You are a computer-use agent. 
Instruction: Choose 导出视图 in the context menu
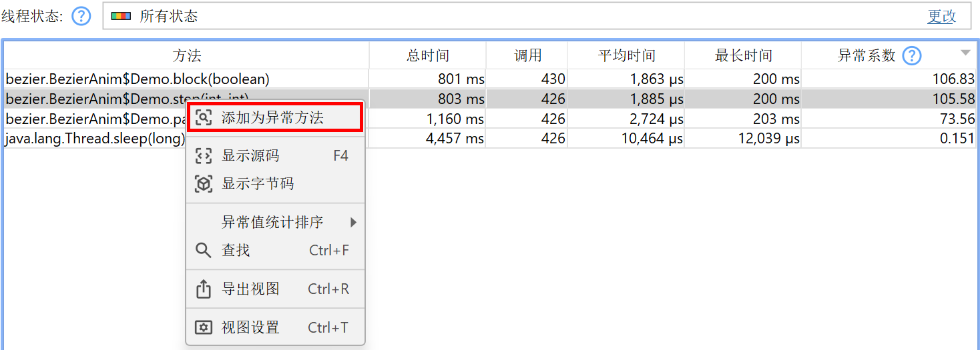point(251,289)
